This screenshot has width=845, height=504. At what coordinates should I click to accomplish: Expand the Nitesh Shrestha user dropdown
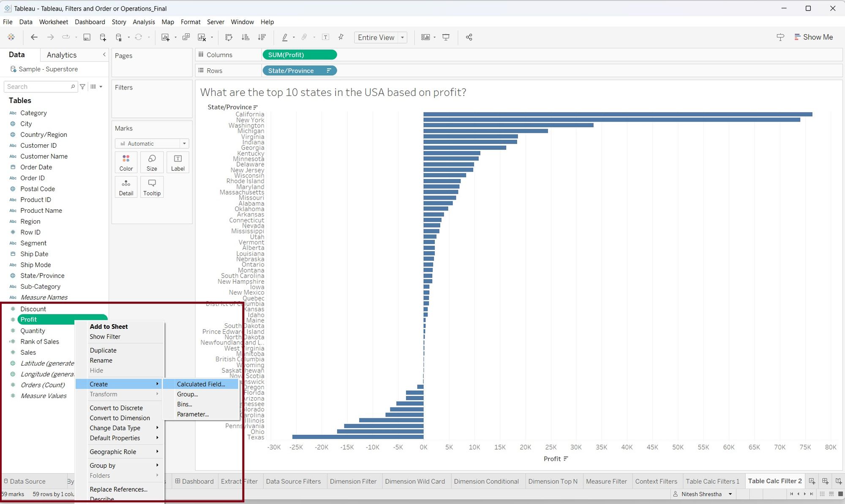pos(730,494)
